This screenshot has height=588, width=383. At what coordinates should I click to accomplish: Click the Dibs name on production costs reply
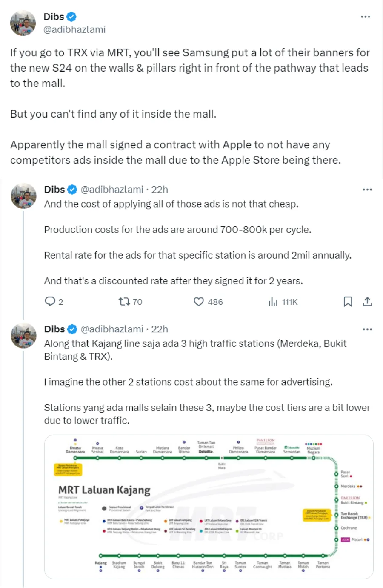(x=54, y=190)
